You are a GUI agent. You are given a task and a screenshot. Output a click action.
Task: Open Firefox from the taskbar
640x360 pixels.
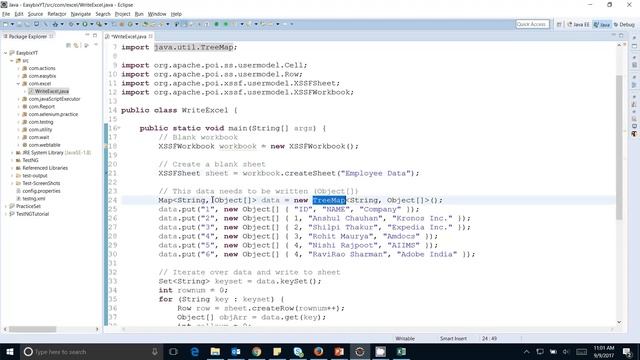[318, 352]
